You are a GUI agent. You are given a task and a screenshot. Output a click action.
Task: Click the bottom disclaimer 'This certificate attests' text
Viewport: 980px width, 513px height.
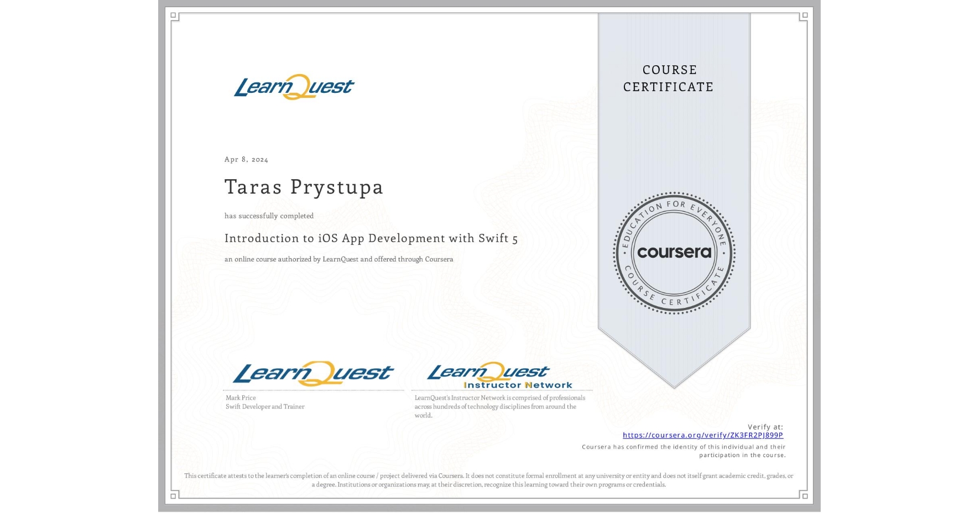[x=489, y=480]
